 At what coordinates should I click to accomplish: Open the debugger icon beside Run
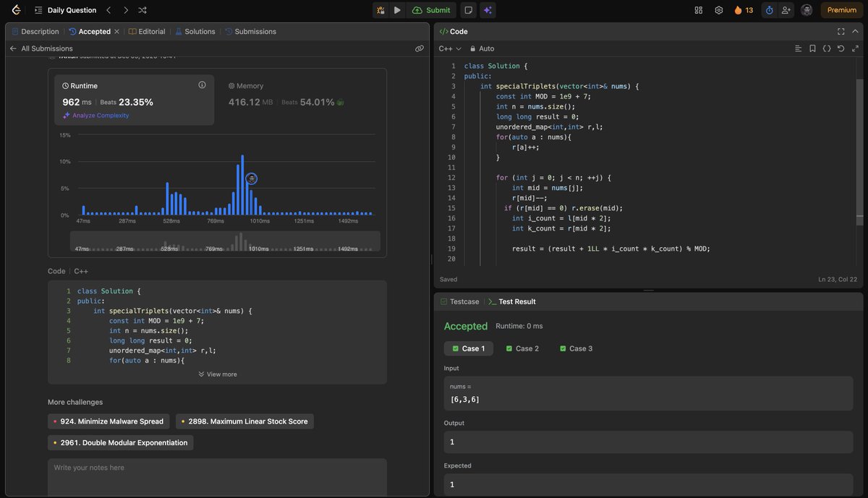pos(380,10)
